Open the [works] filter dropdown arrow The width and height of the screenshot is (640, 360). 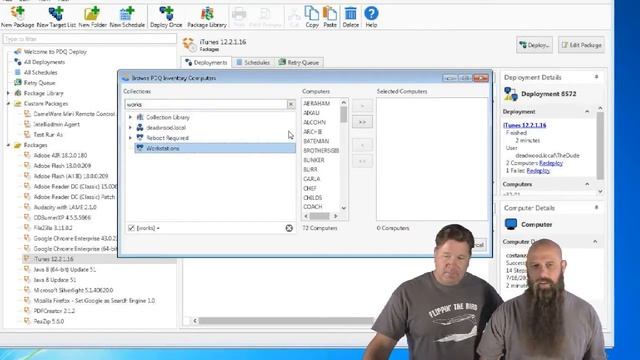[x=158, y=228]
